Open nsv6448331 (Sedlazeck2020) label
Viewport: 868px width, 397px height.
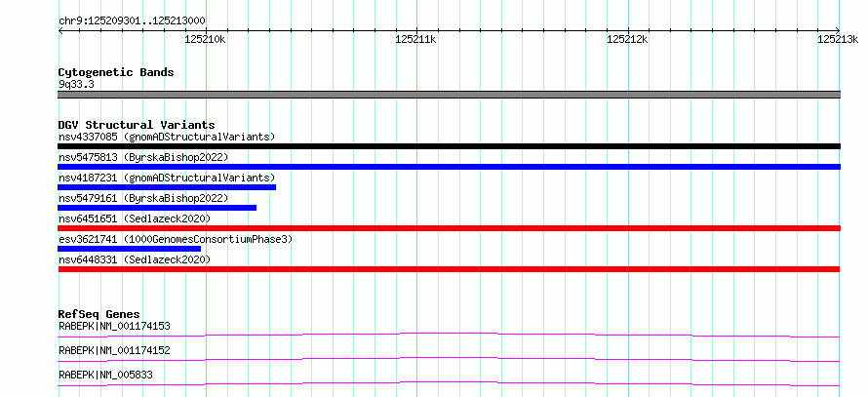coord(135,259)
